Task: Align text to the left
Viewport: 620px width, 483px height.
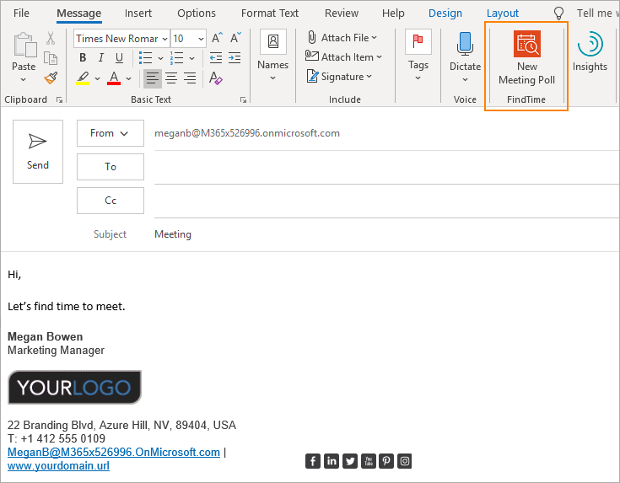Action: (x=152, y=78)
